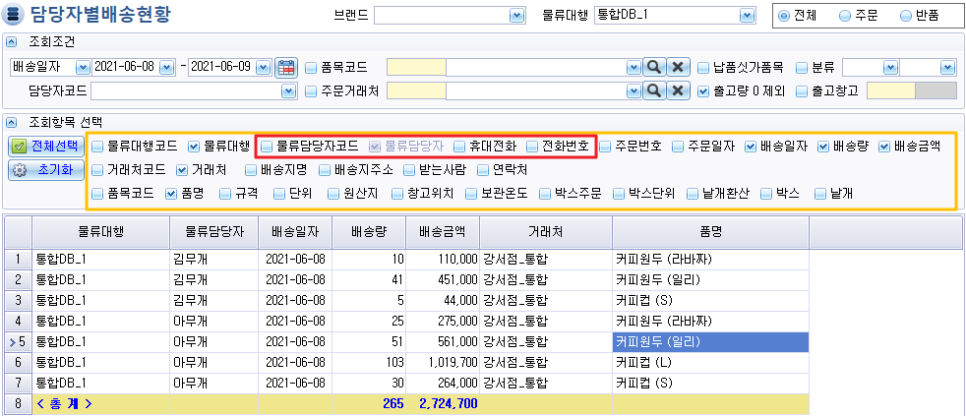Screen dimensions: 966x416
Task: Open the 브랜드 dropdown
Action: point(518,16)
